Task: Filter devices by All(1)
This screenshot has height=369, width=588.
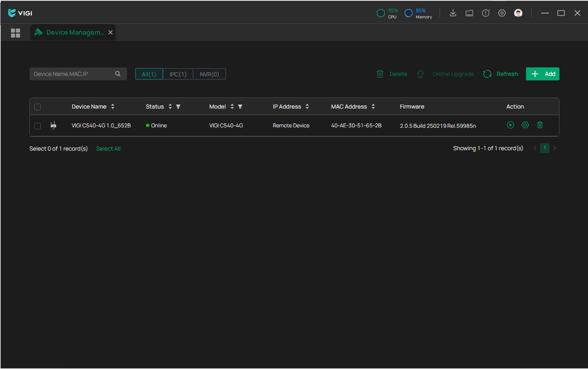Action: tap(149, 74)
